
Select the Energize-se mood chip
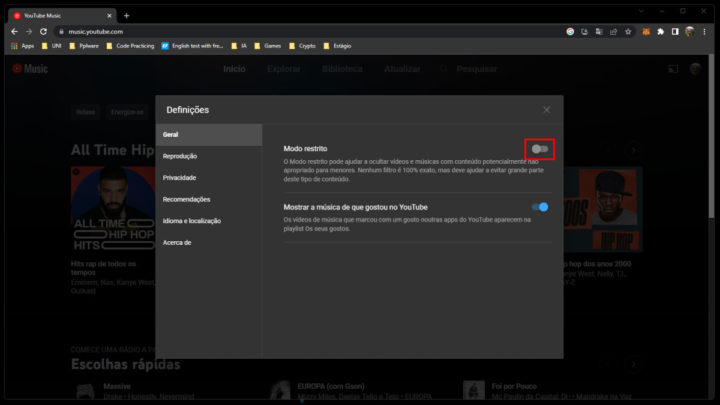[127, 112]
